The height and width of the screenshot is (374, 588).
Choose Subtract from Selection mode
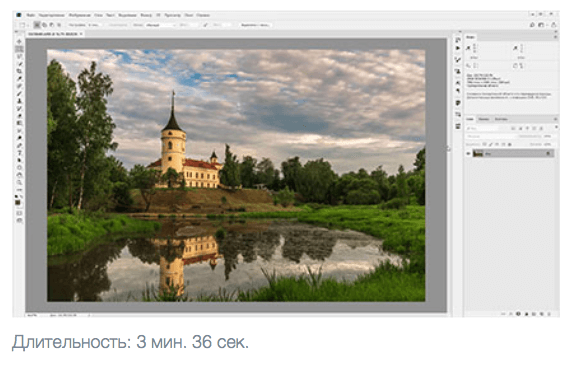coord(52,25)
